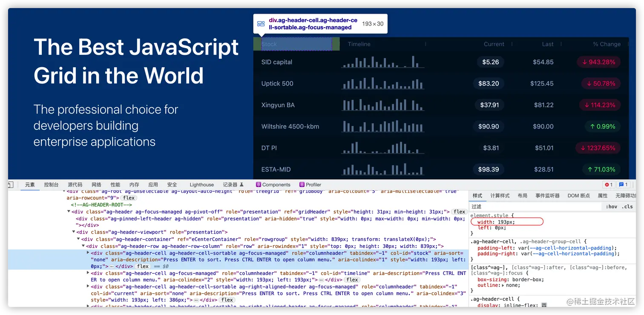Click flex badge on timeline header-cell node
The height and width of the screenshot is (315, 644).
point(352,280)
